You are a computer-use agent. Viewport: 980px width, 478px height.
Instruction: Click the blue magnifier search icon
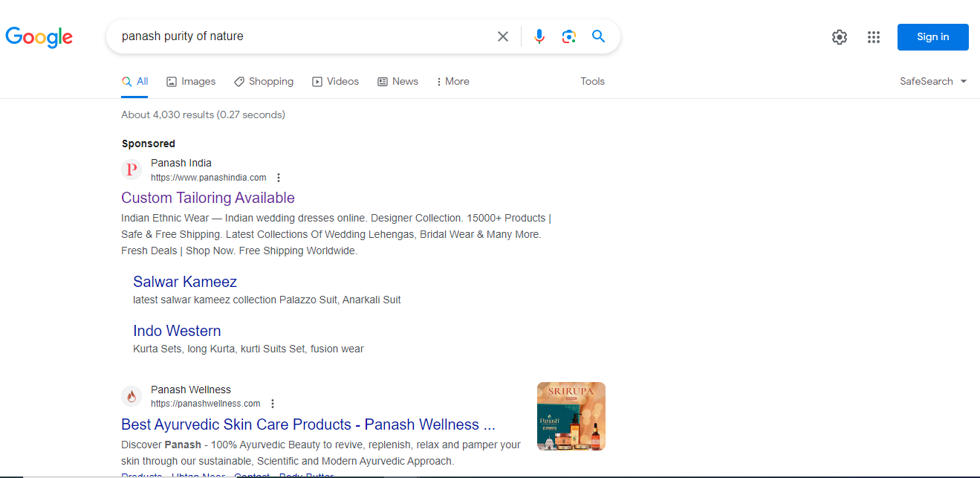coord(599,36)
